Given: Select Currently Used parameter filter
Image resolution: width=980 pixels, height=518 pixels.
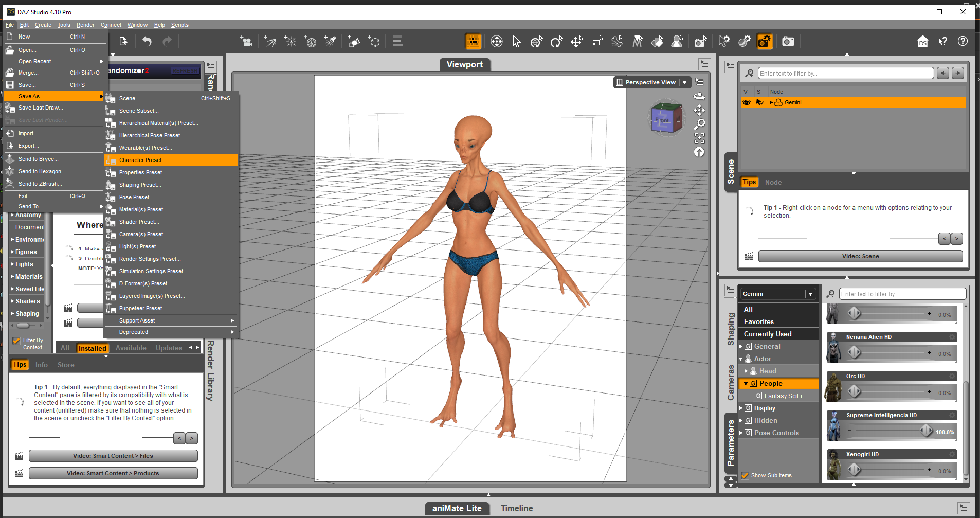Looking at the screenshot, I should tap(778, 334).
